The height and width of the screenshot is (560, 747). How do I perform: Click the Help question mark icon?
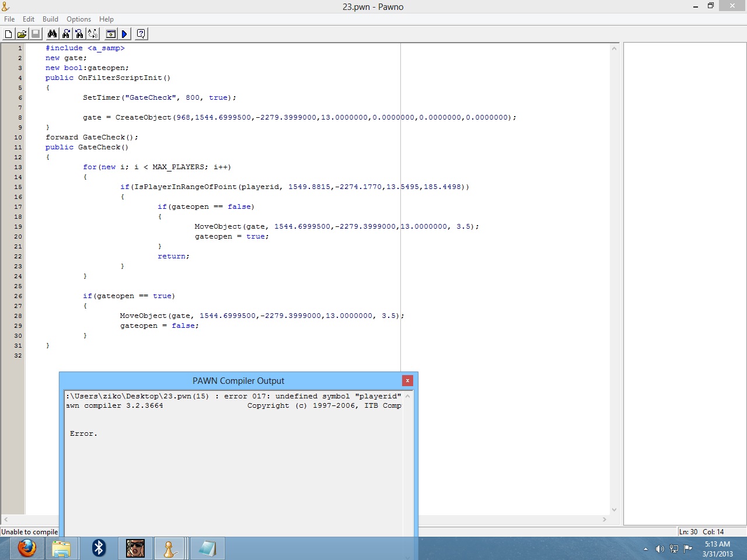[x=141, y=34]
